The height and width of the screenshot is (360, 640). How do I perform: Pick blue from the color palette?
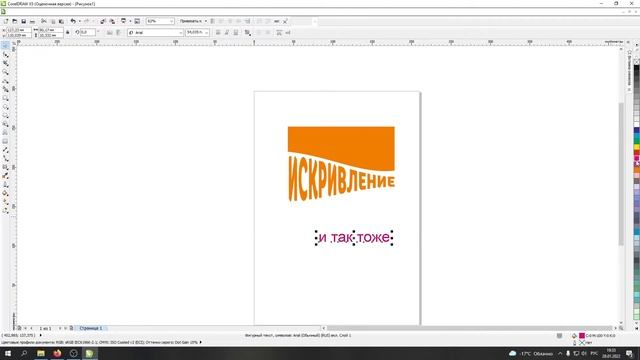[636, 131]
